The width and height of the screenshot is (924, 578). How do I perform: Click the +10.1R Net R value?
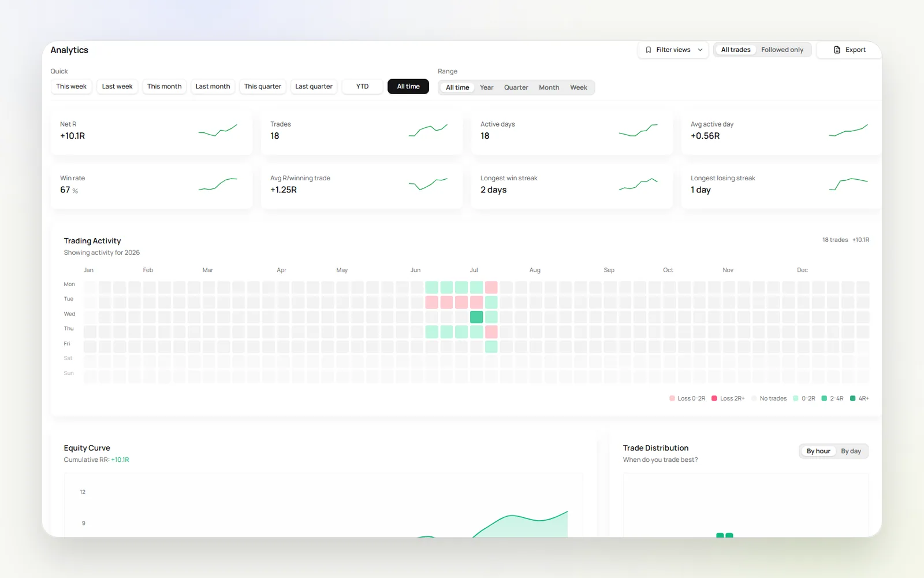coord(73,136)
